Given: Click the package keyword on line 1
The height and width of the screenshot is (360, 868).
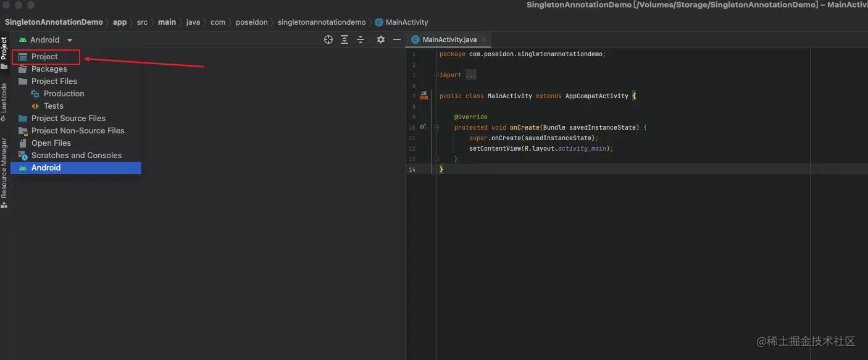Looking at the screenshot, I should click(x=453, y=54).
